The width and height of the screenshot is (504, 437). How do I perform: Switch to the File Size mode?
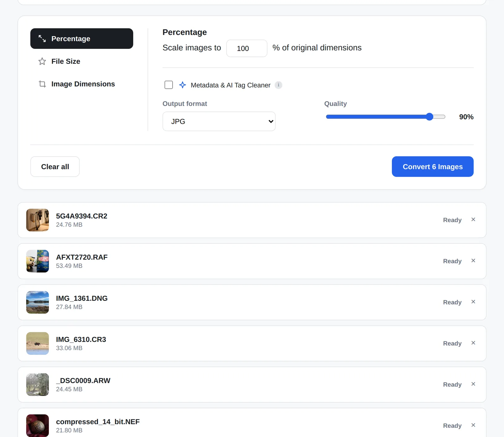click(x=82, y=61)
